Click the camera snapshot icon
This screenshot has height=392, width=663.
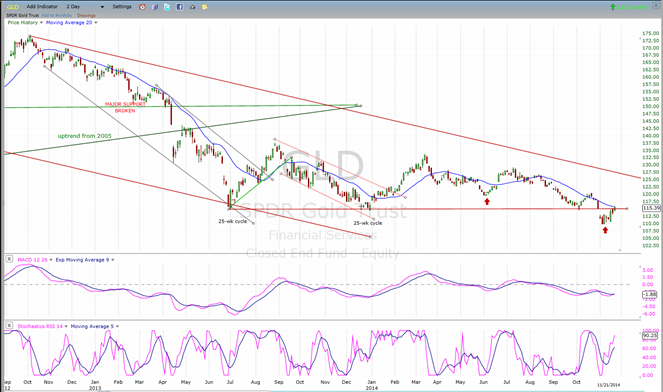point(192,7)
